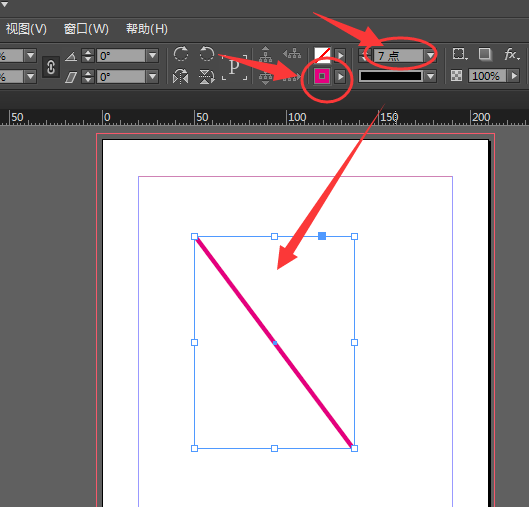Expand the stroke color options arrow
The height and width of the screenshot is (507, 529).
click(x=340, y=77)
